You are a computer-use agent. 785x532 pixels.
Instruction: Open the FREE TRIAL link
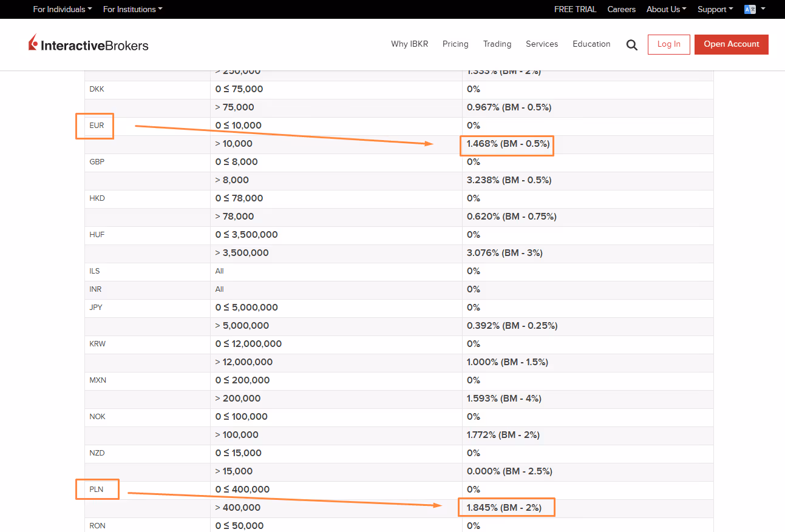click(x=576, y=9)
